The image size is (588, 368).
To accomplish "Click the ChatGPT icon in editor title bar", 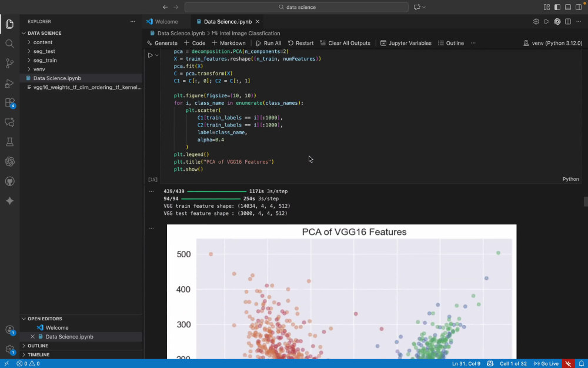I will (x=557, y=22).
